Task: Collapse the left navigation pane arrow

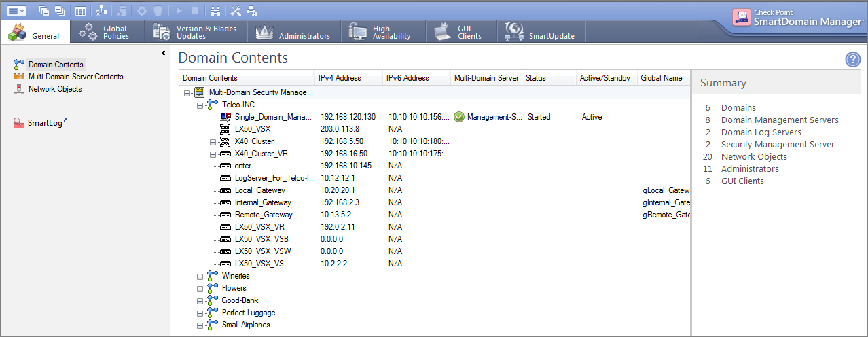Action: pyautogui.click(x=163, y=53)
